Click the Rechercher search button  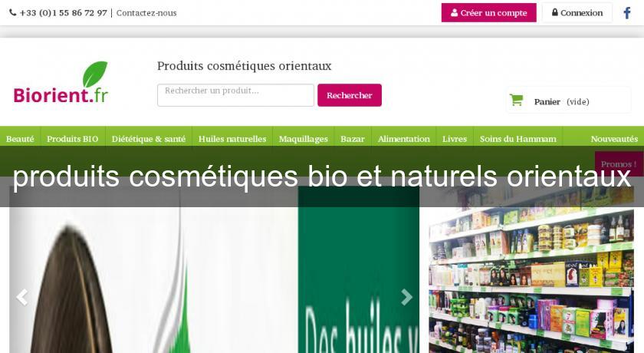pyautogui.click(x=350, y=95)
